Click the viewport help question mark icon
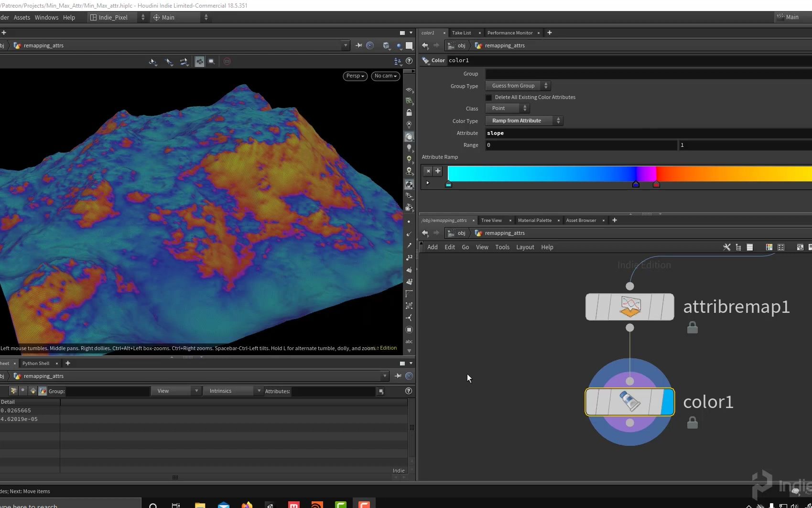Screen dimensions: 812x508 pyautogui.click(x=409, y=61)
